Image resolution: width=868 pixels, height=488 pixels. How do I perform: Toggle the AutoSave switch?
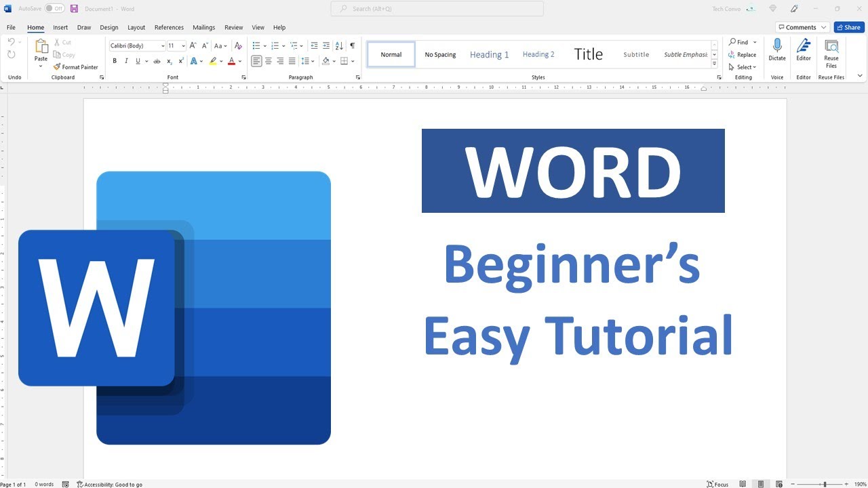(x=54, y=9)
